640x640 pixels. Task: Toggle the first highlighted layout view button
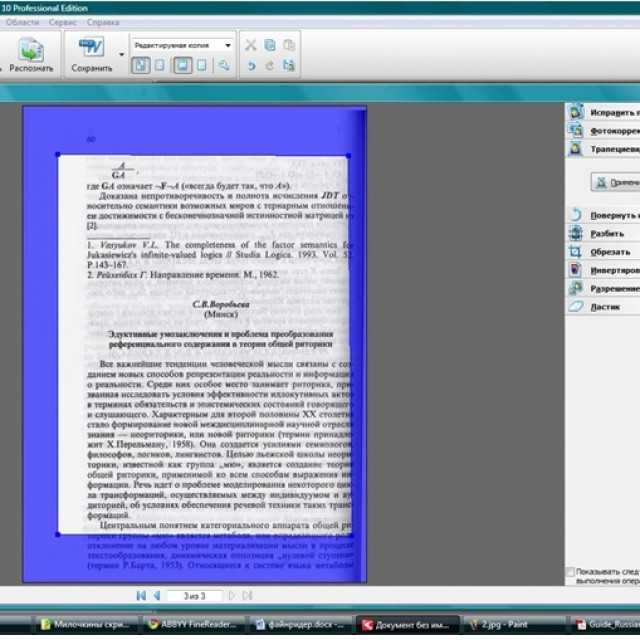140,65
